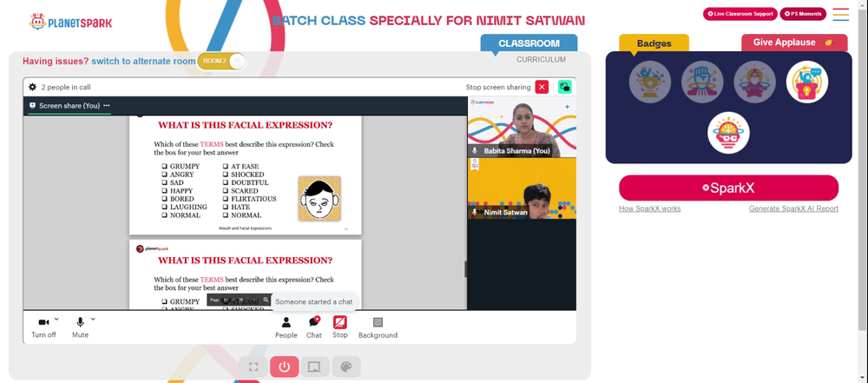Check the SAD checkbox
Screen dimensions: 868x383
point(164,182)
